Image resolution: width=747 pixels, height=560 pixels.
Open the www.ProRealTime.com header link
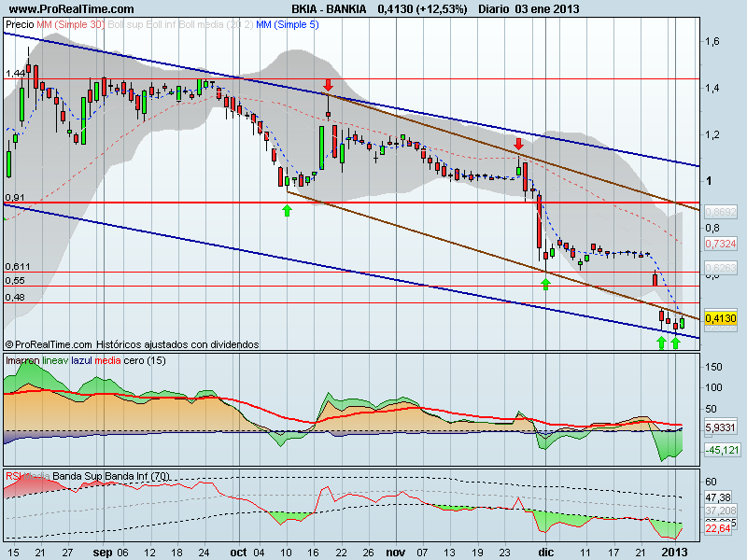point(72,9)
